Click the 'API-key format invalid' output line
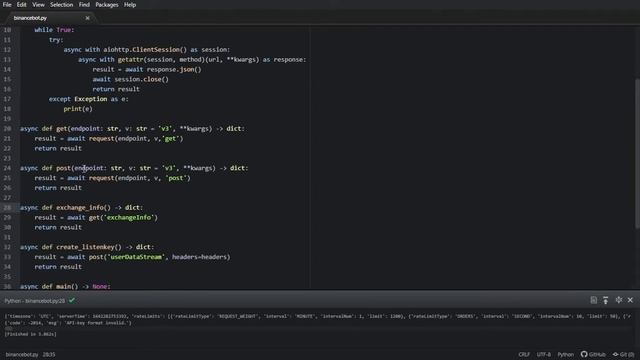 click(x=68, y=322)
